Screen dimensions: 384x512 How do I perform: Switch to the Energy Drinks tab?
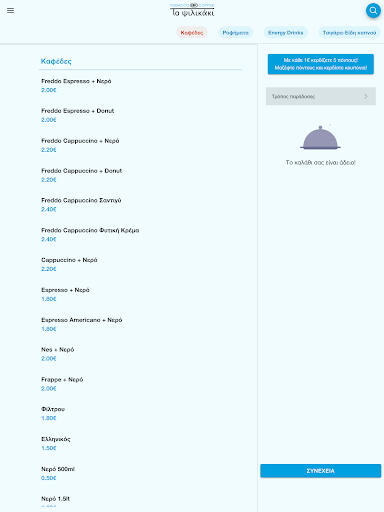[x=286, y=33]
